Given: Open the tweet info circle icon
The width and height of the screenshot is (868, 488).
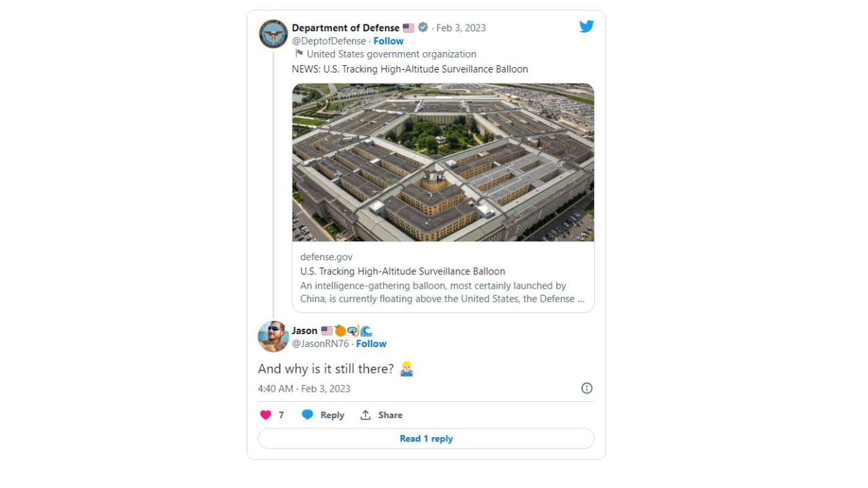Looking at the screenshot, I should coord(587,388).
